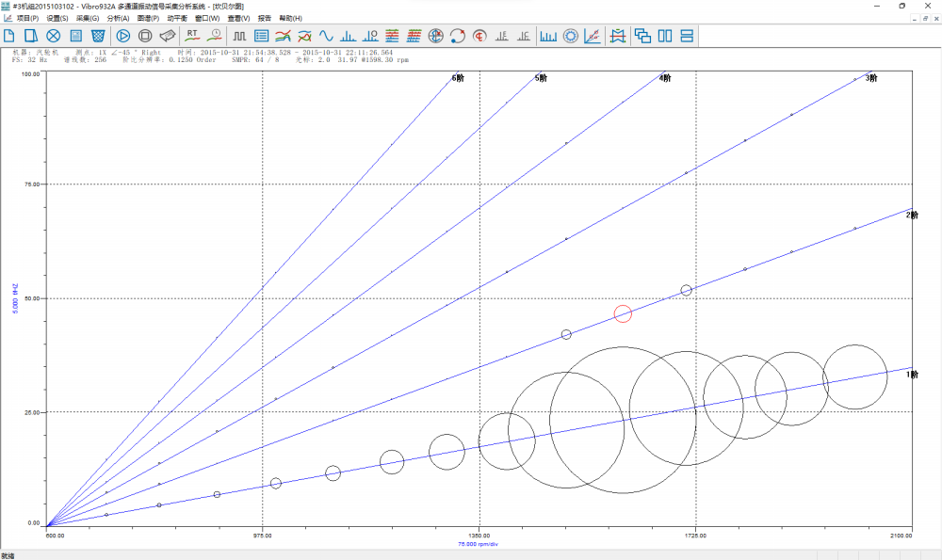
Task: Open the shaft orbit icon
Action: 457,36
